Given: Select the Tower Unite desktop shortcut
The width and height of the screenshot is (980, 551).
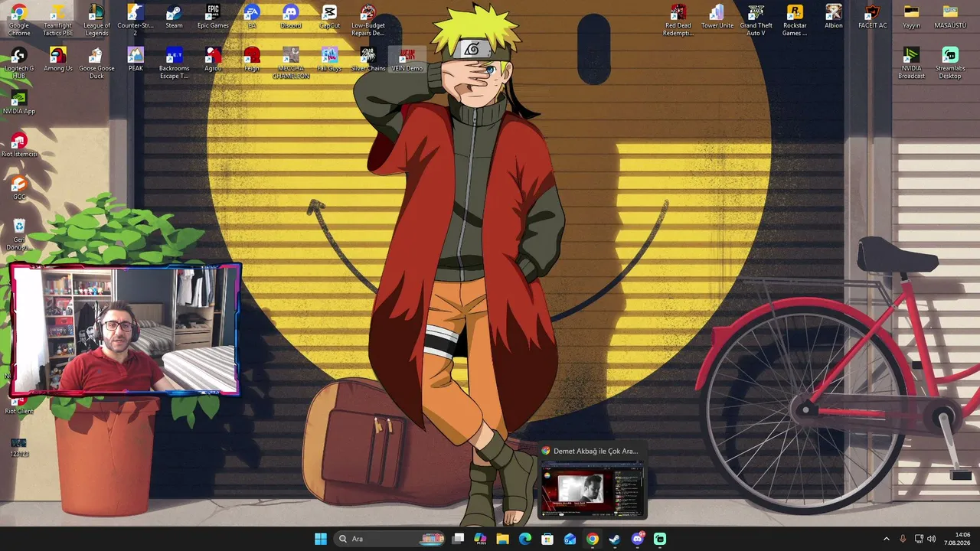Looking at the screenshot, I should [x=717, y=17].
